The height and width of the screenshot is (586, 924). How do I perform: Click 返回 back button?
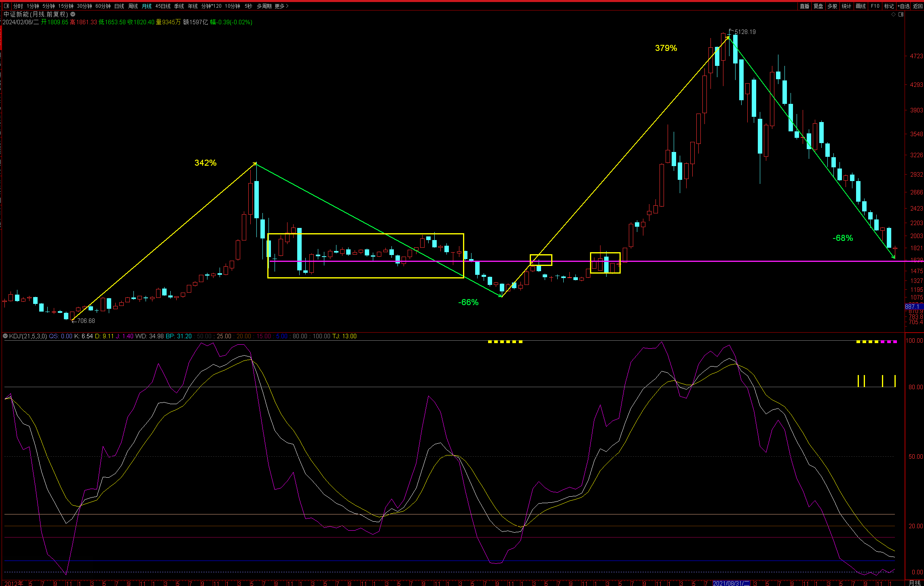918,6
